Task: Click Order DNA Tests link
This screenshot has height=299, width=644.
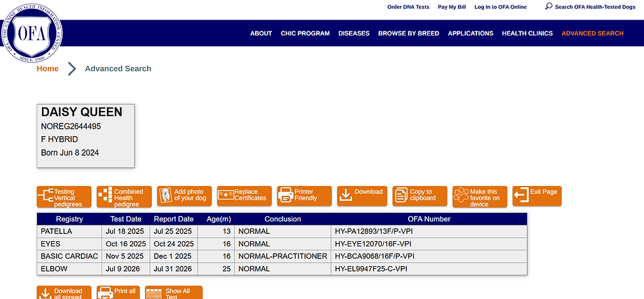Action: pos(408,7)
